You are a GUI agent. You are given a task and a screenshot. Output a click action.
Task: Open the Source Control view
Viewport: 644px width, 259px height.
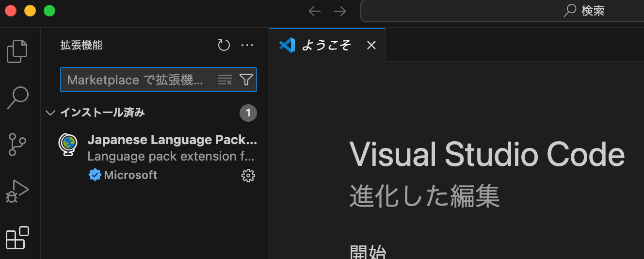point(18,144)
